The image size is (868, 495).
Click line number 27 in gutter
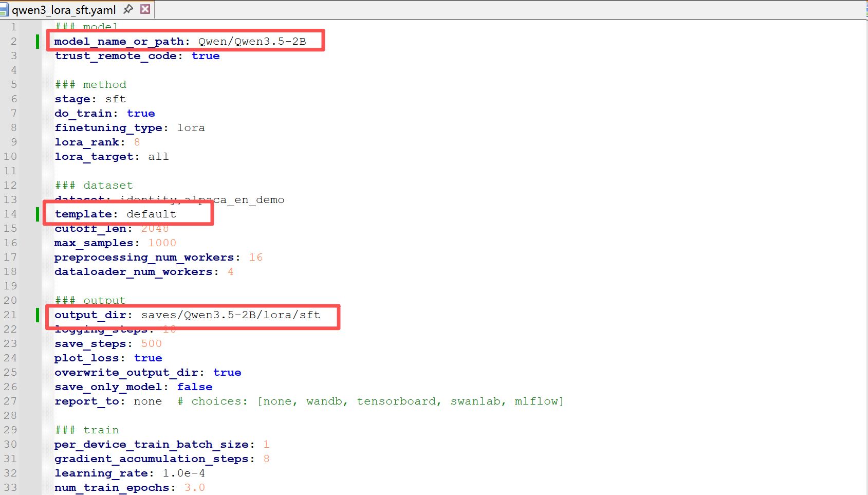(x=10, y=401)
